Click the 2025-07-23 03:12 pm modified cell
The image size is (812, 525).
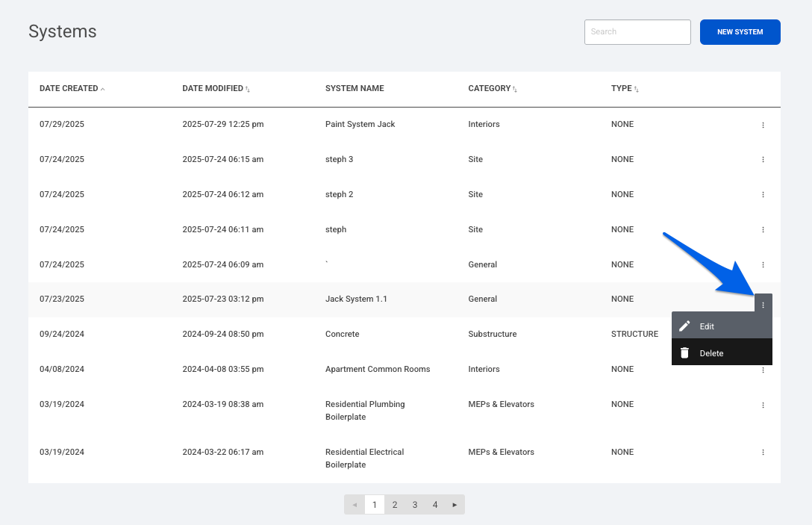222,299
